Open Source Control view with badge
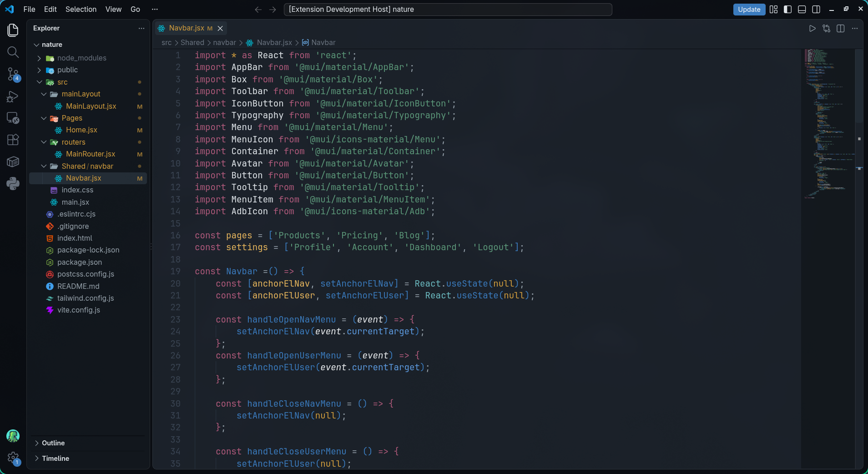The image size is (868, 474). [x=13, y=75]
